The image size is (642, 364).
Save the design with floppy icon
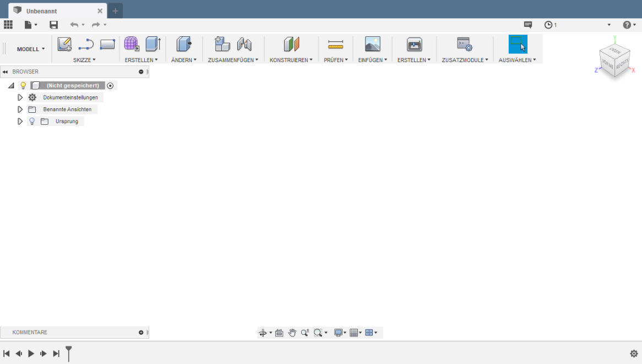[53, 25]
